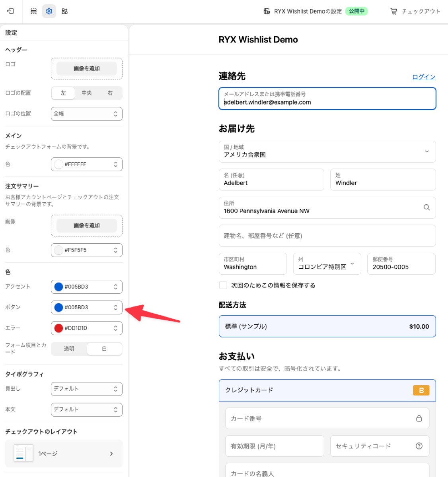This screenshot has width=448, height=477.
Task: Click the セキュリティコード field
Action: [380, 446]
